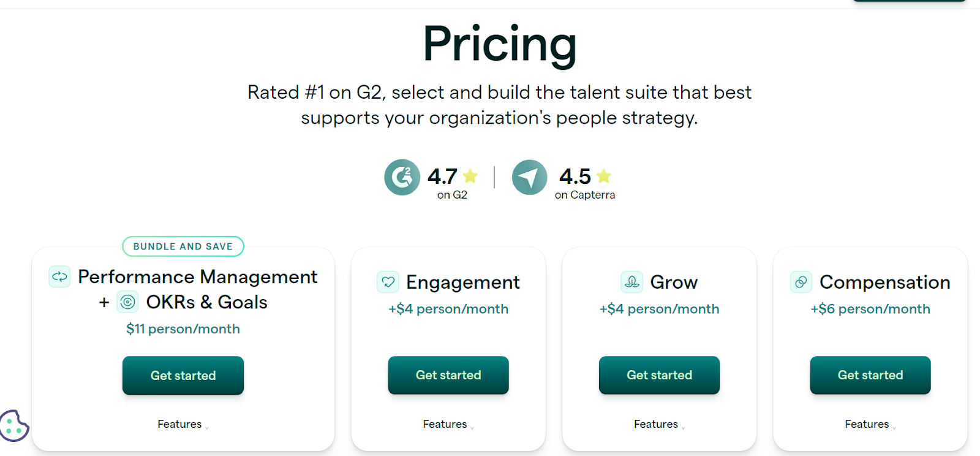Get started with Grow plan
The height and width of the screenshot is (456, 980).
(x=660, y=375)
